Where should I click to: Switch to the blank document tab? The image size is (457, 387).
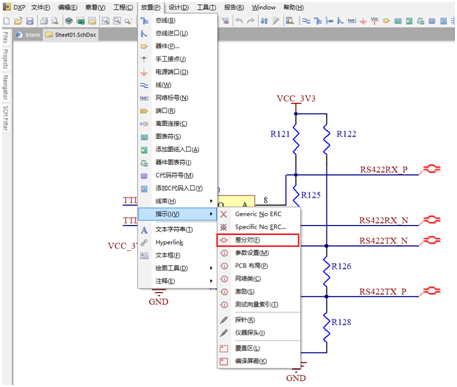(29, 35)
